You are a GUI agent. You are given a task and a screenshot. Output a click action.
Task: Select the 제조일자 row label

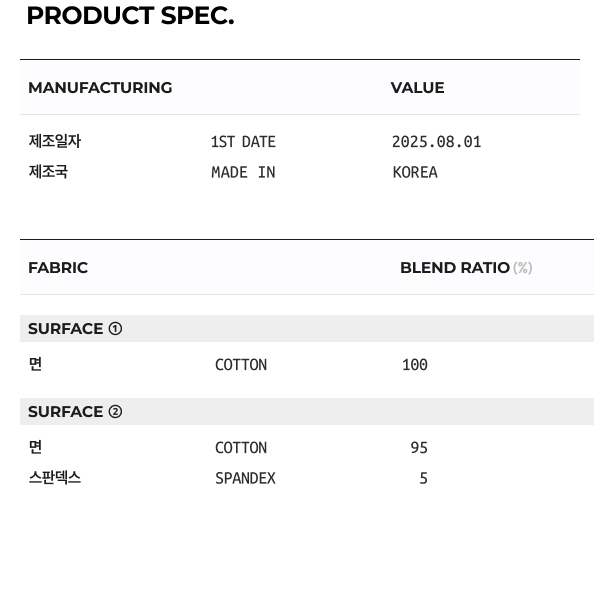[x=54, y=142]
